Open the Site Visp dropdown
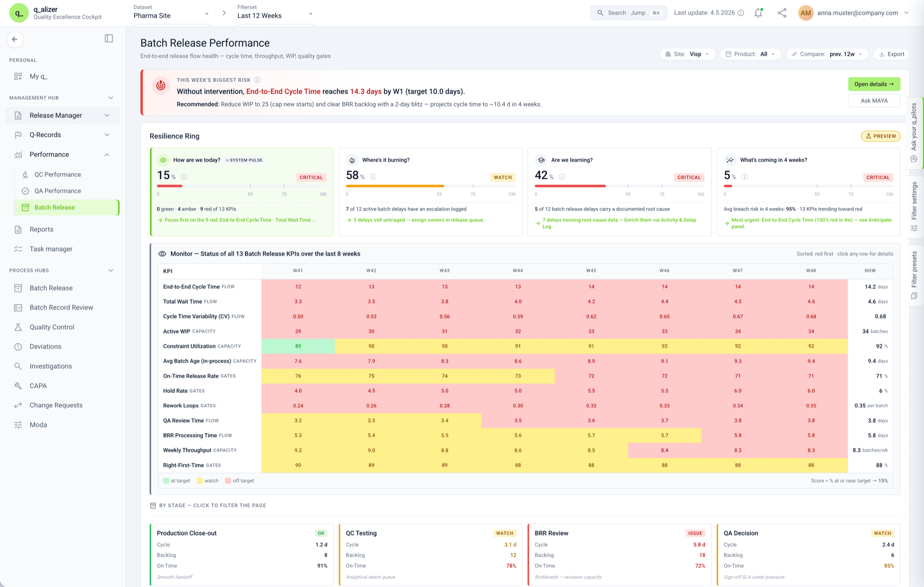This screenshot has width=924, height=587. tap(687, 54)
